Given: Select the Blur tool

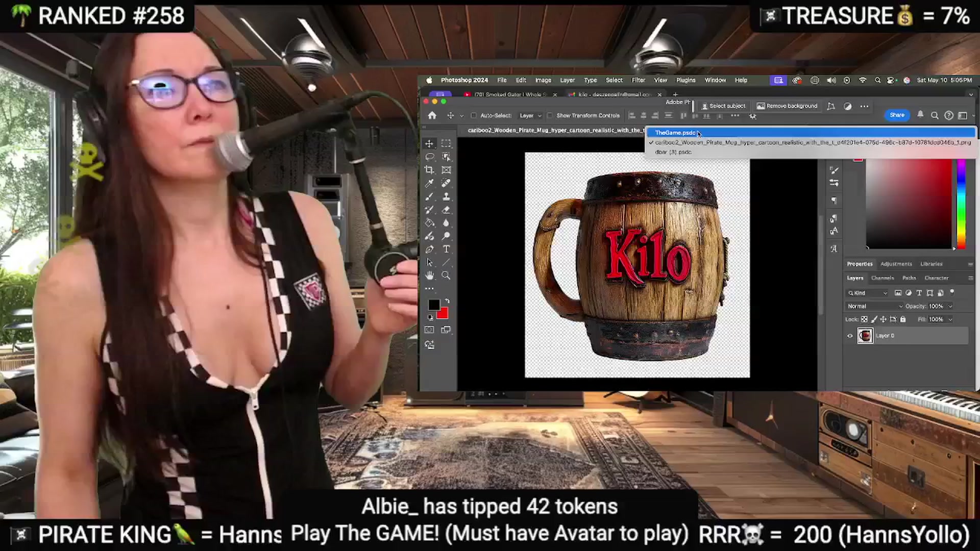Looking at the screenshot, I should pos(446,223).
